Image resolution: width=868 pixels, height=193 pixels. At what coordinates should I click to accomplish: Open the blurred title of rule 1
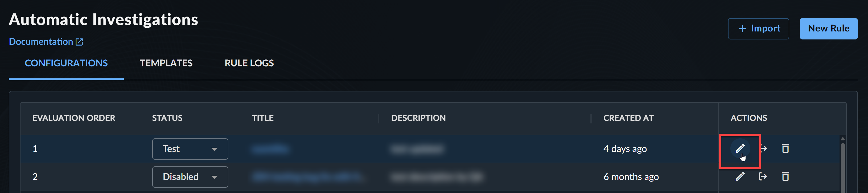[270, 149]
